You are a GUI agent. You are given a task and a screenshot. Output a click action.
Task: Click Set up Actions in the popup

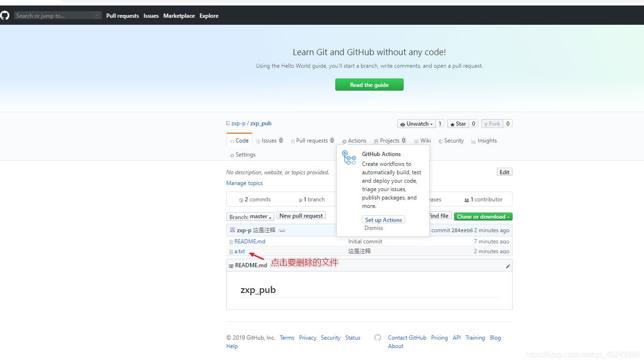384,220
